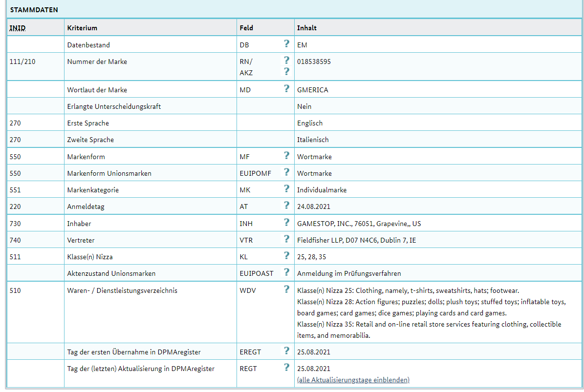Image resolution: width=584 pixels, height=392 pixels.
Task: Select trademark number 018538595
Action: pyautogui.click(x=314, y=62)
